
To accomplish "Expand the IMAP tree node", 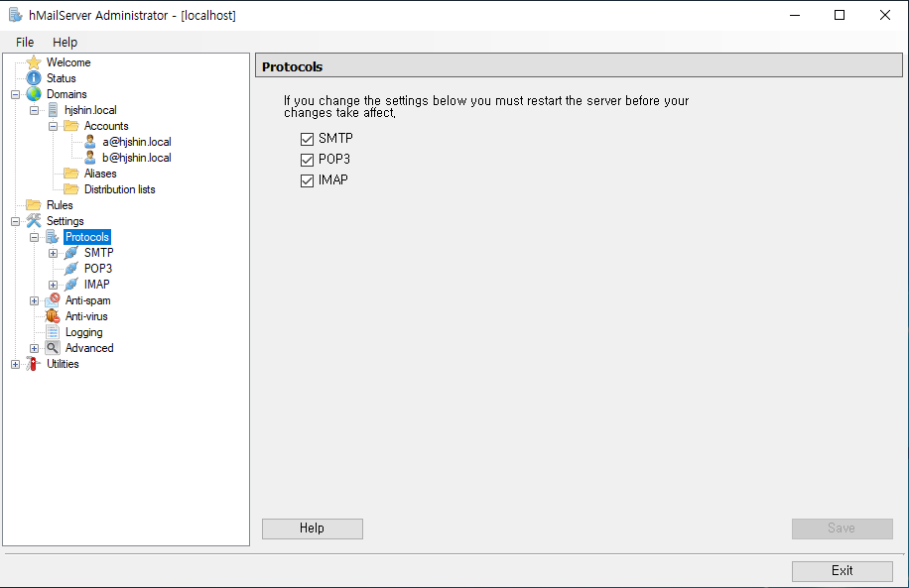I will (x=53, y=285).
